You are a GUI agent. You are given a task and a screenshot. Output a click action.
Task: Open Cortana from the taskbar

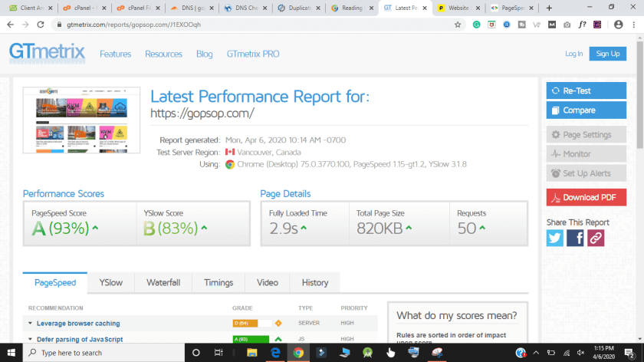[x=196, y=353]
